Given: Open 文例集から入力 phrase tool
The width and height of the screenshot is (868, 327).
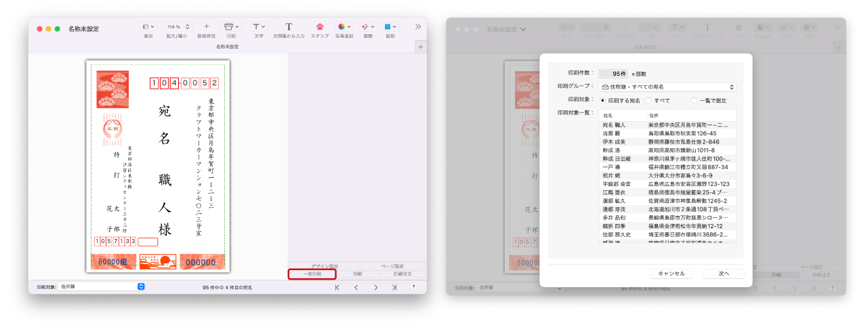Looking at the screenshot, I should coord(289,27).
